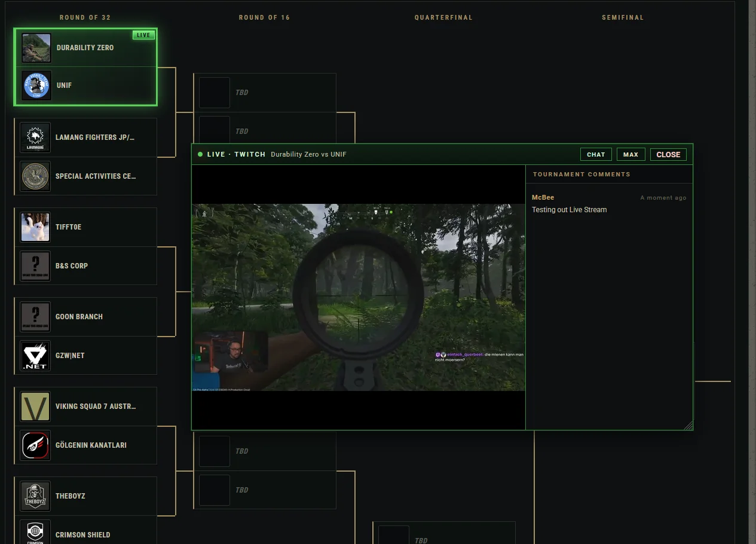Click the Tournament Comments heading
The width and height of the screenshot is (756, 544).
[x=581, y=175]
